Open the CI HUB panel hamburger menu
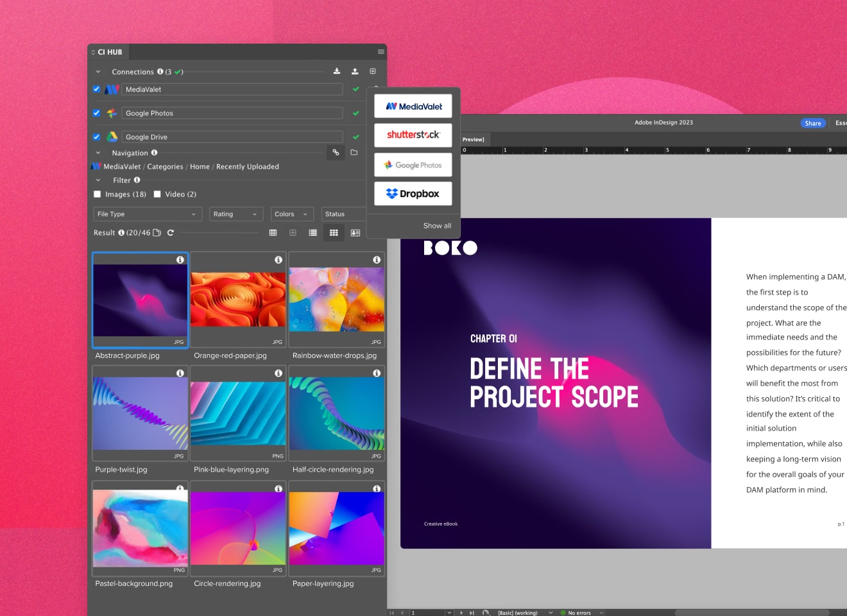This screenshot has height=616, width=847. point(381,52)
